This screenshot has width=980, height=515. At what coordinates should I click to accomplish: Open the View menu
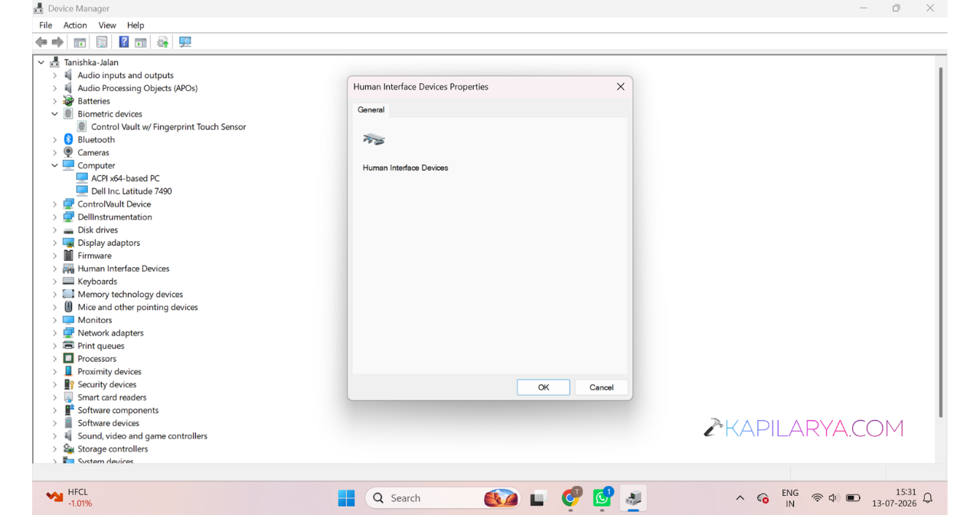107,25
